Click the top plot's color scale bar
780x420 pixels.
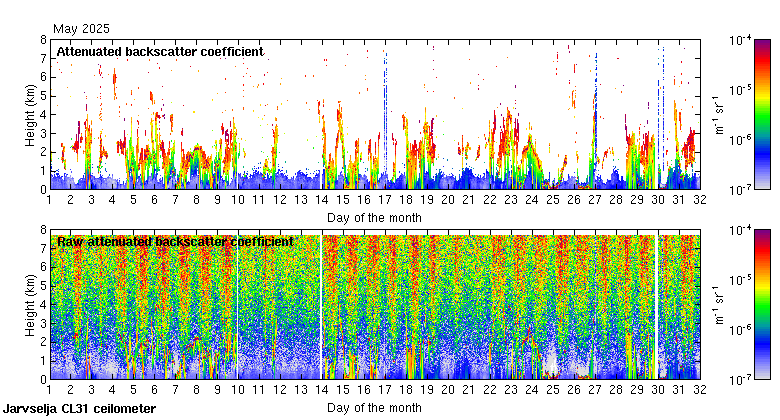(x=762, y=114)
